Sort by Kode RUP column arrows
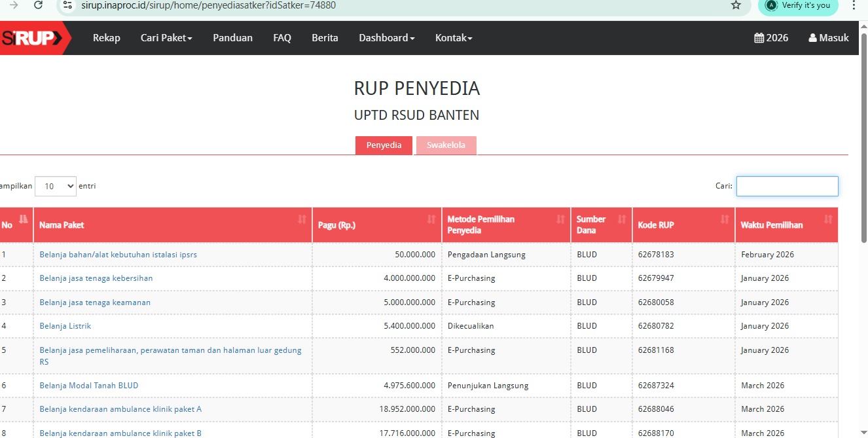The width and height of the screenshot is (868, 438). (725, 219)
